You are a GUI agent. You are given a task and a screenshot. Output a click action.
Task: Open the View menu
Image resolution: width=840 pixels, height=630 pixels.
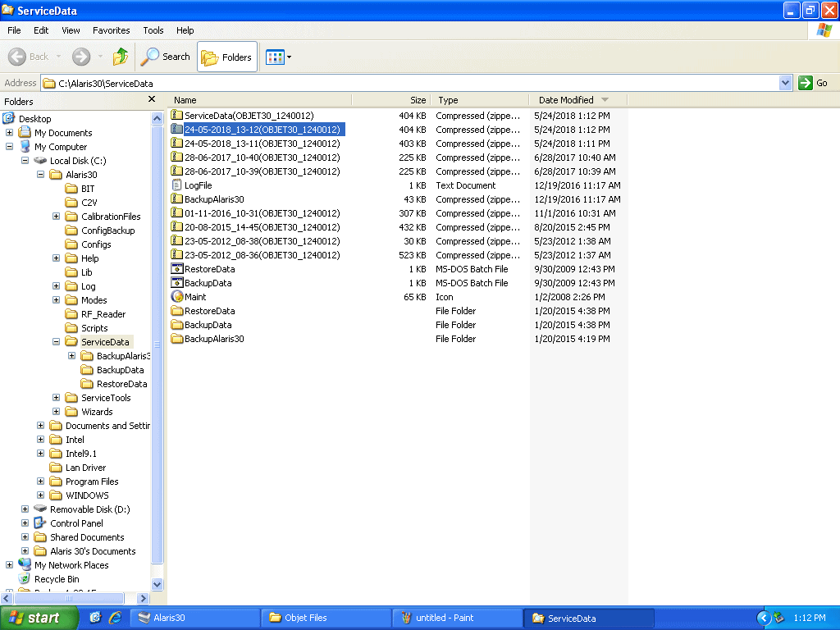71,30
